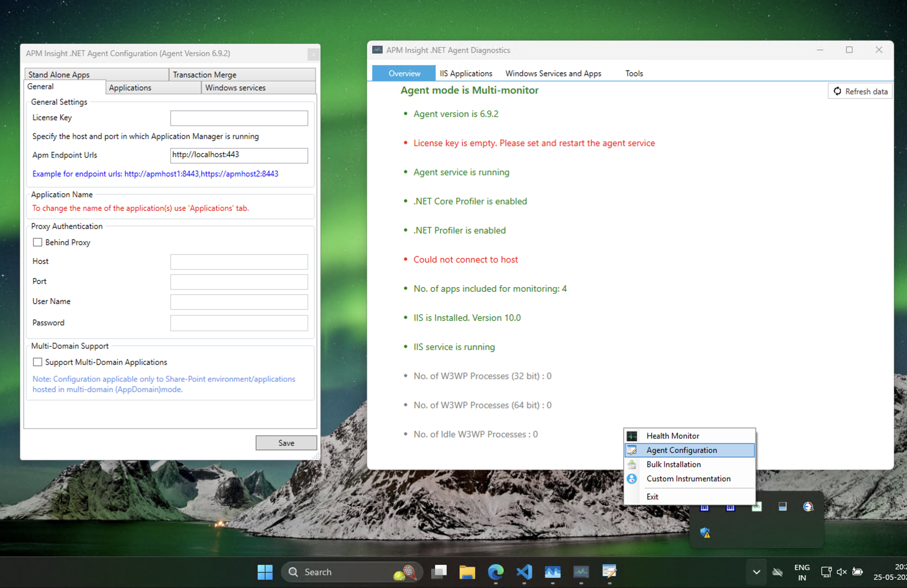The width and height of the screenshot is (907, 588).
Task: Choose Exit from the tray context menu
Action: point(689,497)
